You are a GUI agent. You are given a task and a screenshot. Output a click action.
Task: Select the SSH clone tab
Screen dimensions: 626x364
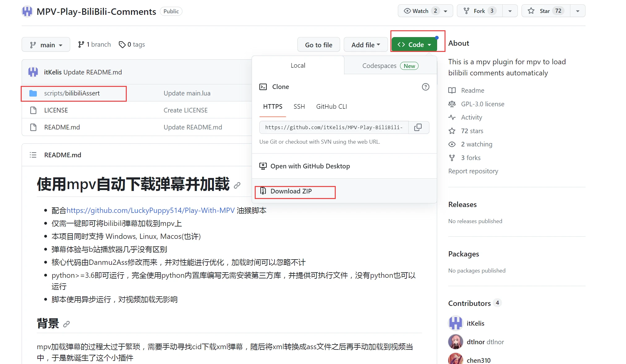[299, 107]
